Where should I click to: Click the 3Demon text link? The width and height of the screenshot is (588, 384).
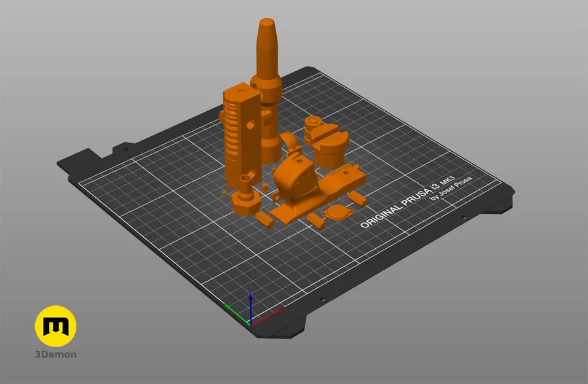coord(54,354)
